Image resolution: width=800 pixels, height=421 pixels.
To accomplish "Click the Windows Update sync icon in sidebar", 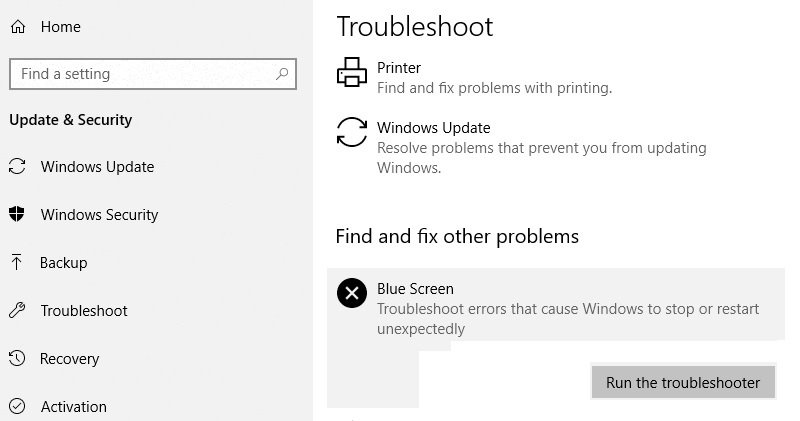I will 17,166.
